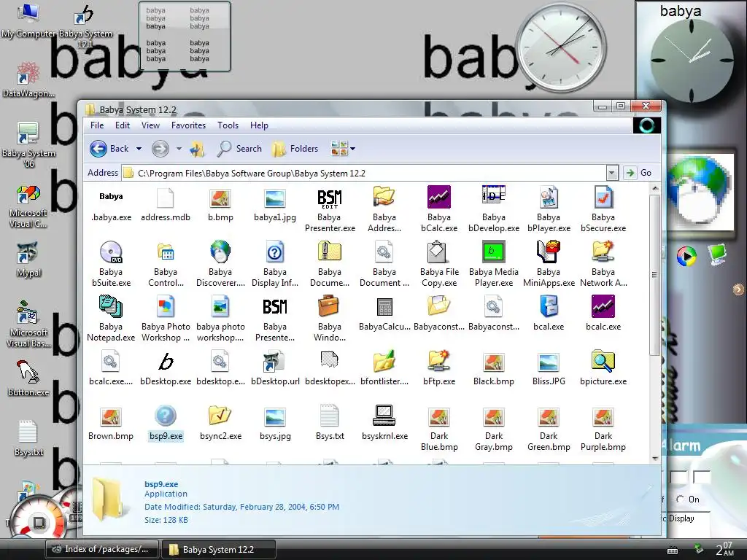
Task: Select bDesktop.url raccoon shortcut
Action: tap(275, 362)
